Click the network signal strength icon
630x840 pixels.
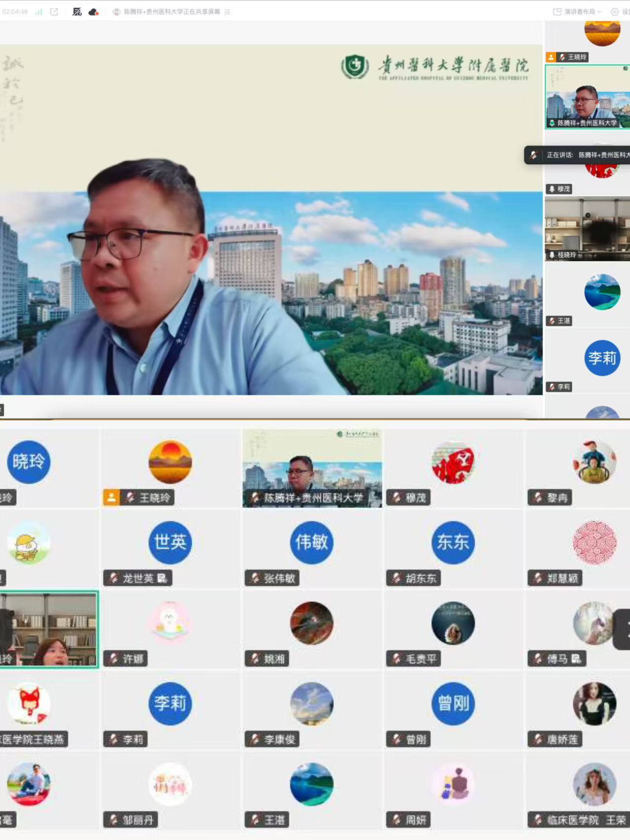[38, 12]
